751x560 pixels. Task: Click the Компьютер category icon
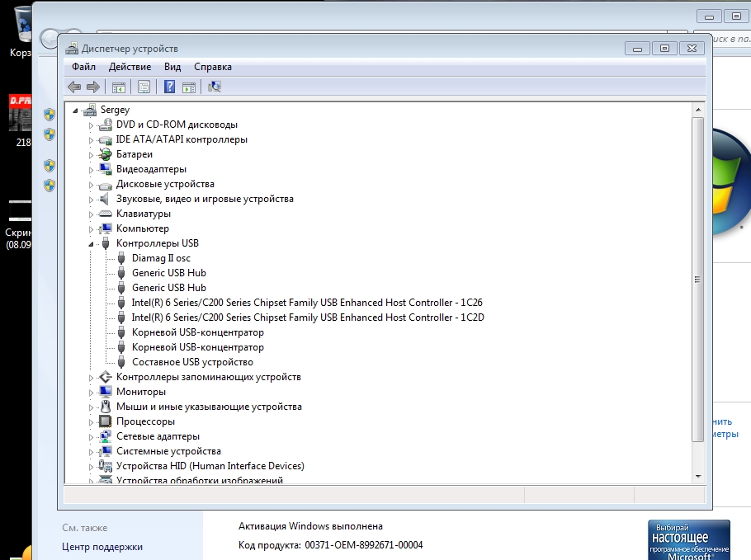click(106, 228)
